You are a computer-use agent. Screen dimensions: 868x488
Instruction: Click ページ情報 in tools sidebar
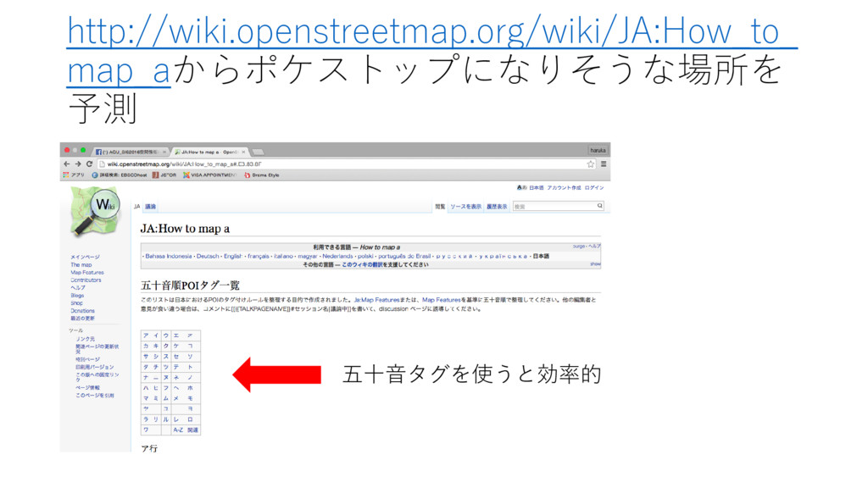tap(87, 388)
